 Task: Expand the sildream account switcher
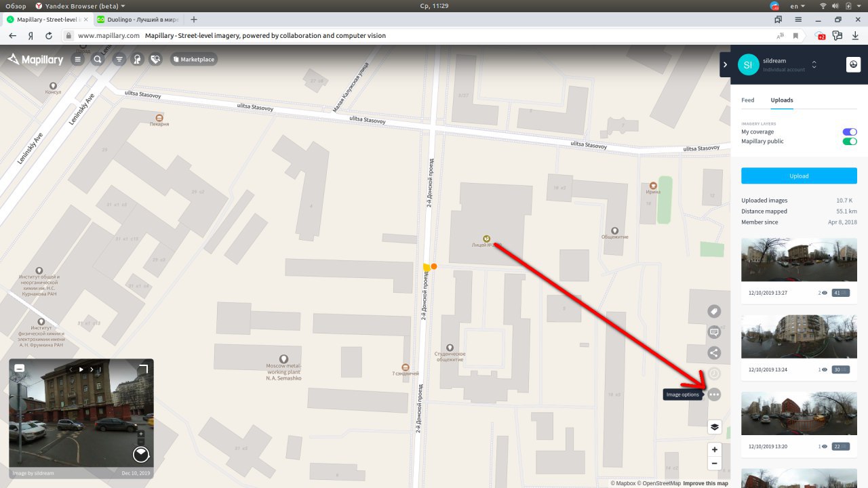pos(814,64)
